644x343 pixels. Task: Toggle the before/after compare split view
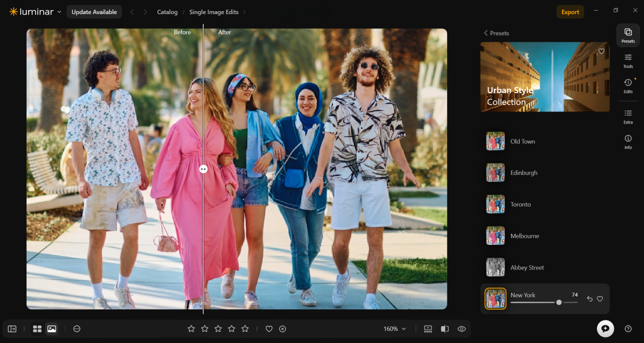pos(445,329)
